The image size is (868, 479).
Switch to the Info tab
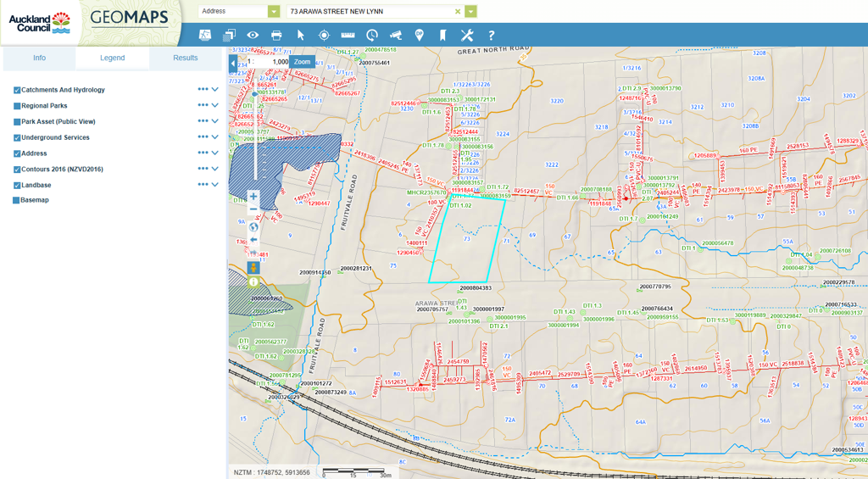click(x=39, y=58)
